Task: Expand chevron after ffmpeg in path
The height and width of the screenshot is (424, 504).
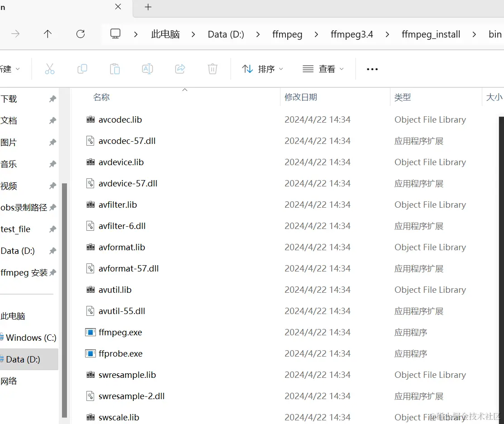Action: coord(316,34)
